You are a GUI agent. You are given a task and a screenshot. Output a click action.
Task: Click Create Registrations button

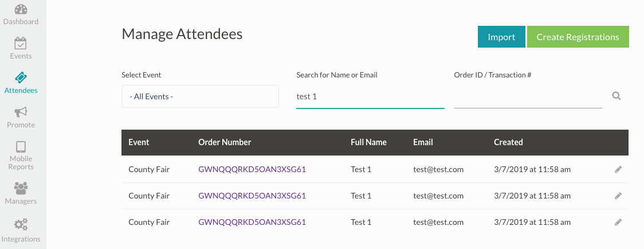[x=578, y=37]
